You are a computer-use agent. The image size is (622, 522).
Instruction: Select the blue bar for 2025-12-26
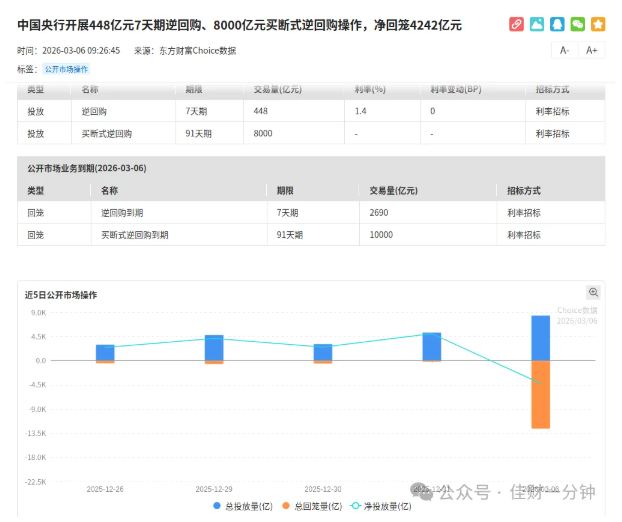(105, 353)
